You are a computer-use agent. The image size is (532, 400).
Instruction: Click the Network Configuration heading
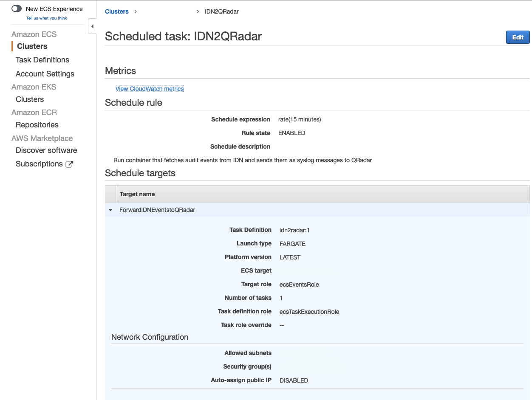click(150, 337)
